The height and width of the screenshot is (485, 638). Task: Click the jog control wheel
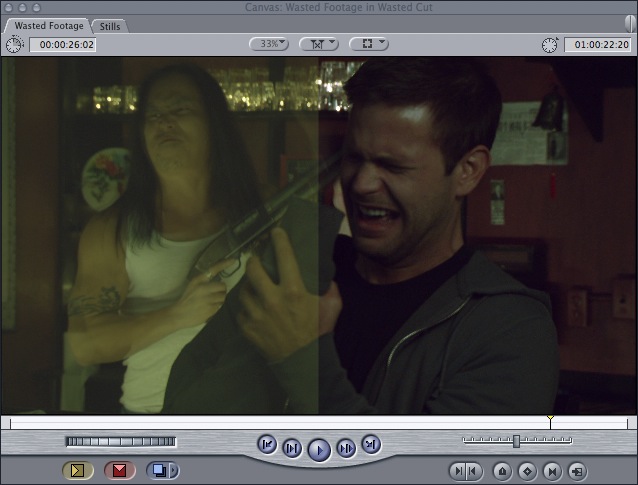point(121,441)
